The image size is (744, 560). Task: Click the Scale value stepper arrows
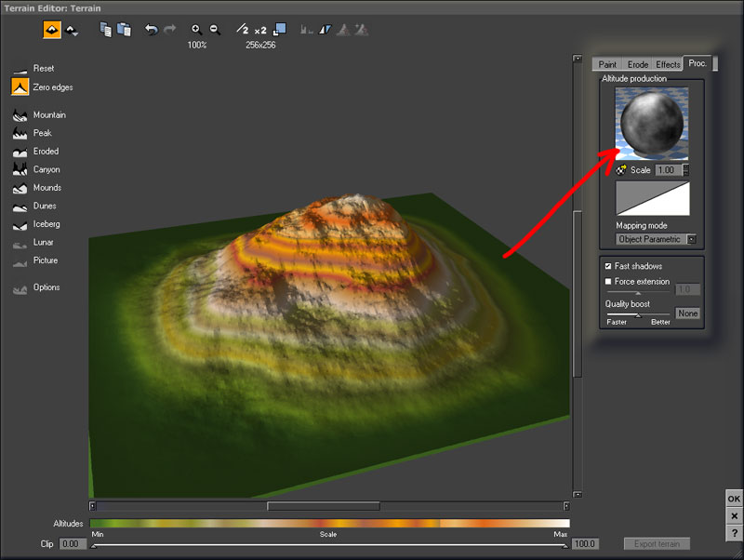686,170
